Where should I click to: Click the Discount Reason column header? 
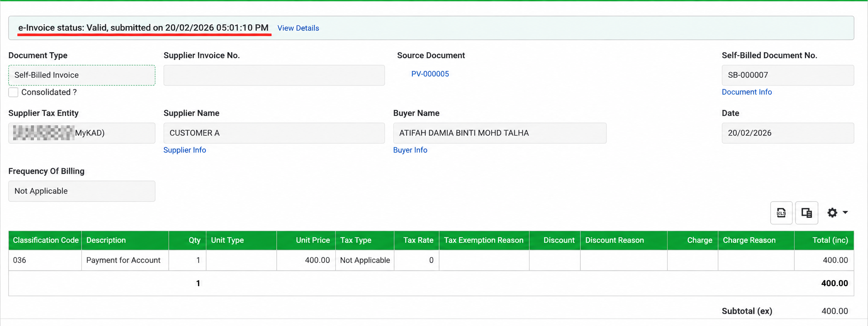click(623, 240)
